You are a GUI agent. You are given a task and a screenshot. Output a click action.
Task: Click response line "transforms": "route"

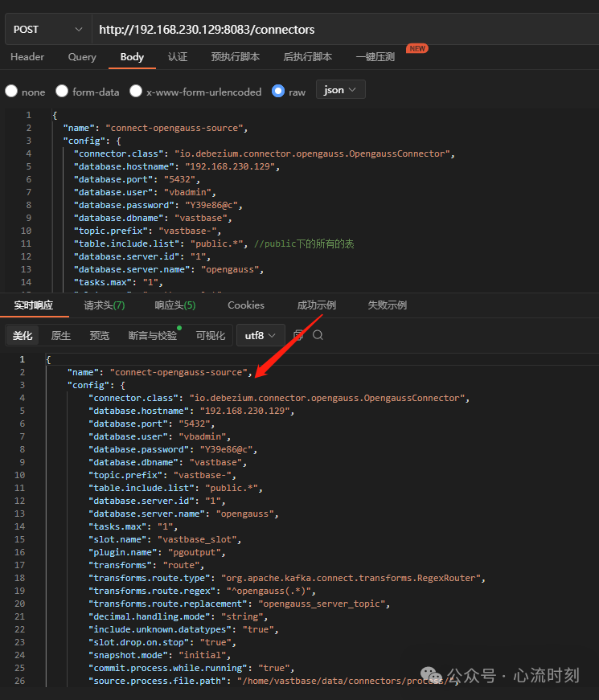point(146,565)
